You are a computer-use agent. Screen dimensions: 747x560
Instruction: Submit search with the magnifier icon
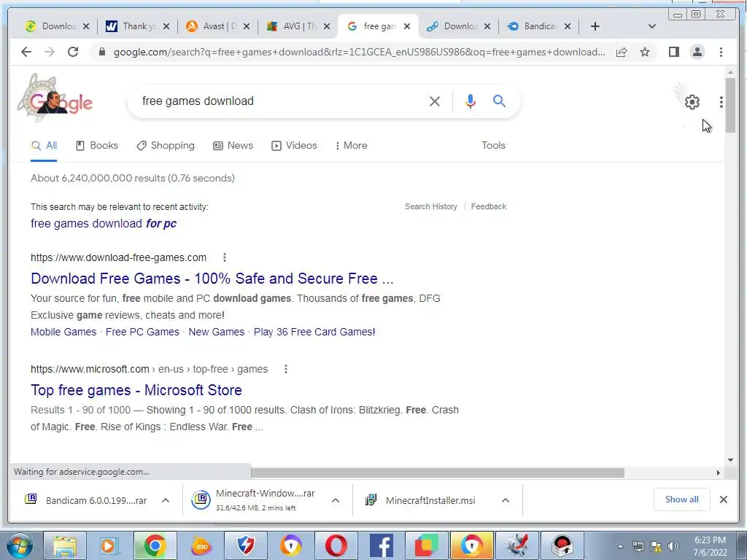pos(499,101)
